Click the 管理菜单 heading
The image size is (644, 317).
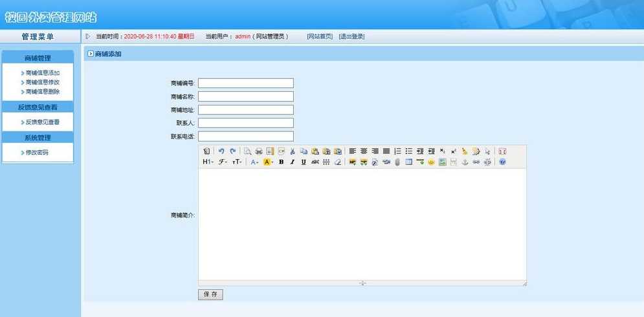(38, 37)
